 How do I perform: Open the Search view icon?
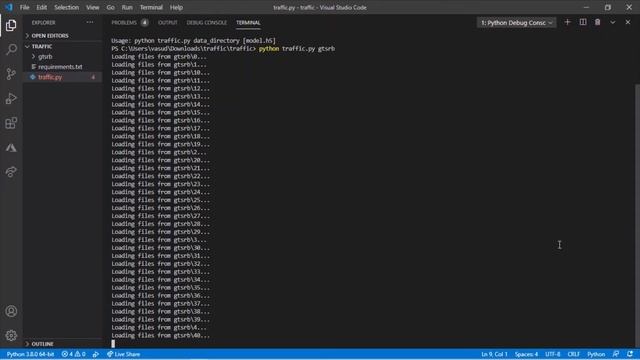click(11, 49)
